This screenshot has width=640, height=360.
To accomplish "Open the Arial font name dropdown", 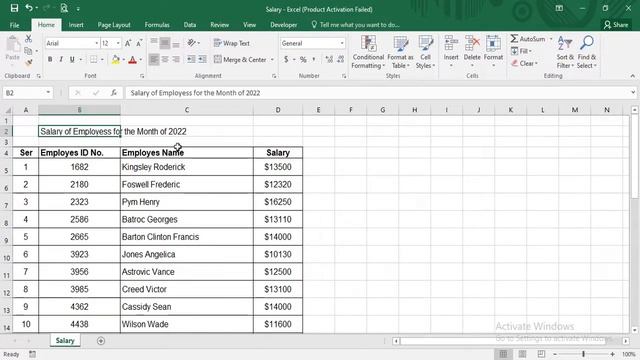I will [96, 43].
